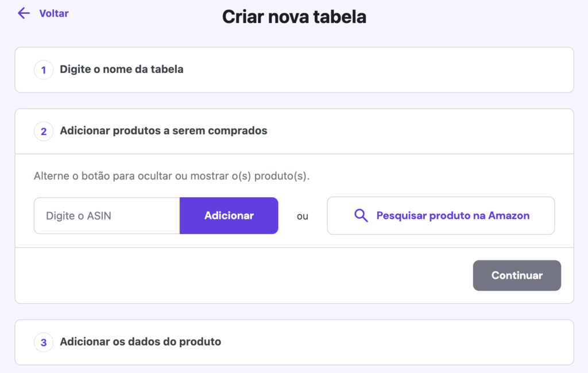Image resolution: width=588 pixels, height=373 pixels.
Task: Open Pesquisar produto na Amazon
Action: pyautogui.click(x=440, y=216)
